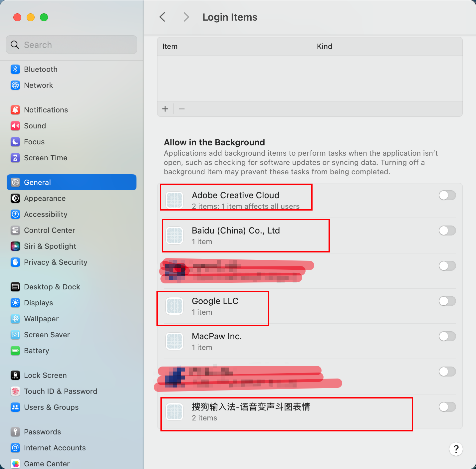Go to Displays settings
This screenshot has width=476, height=469.
(72, 303)
